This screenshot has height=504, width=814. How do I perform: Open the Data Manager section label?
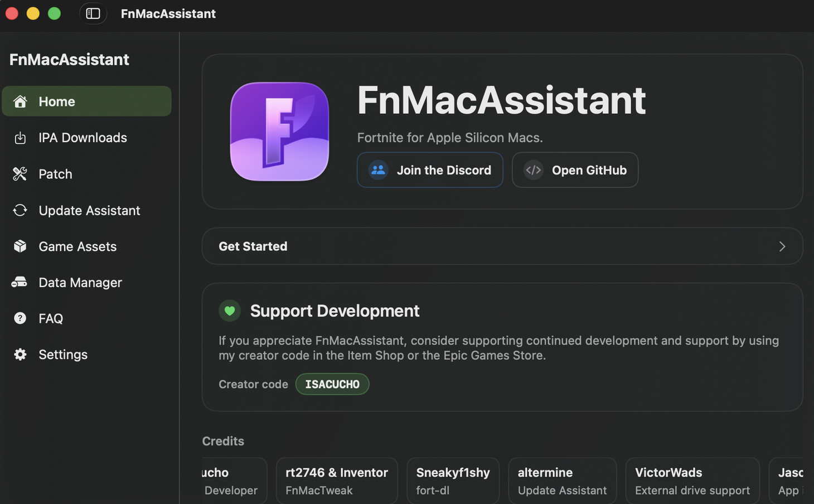(x=80, y=283)
